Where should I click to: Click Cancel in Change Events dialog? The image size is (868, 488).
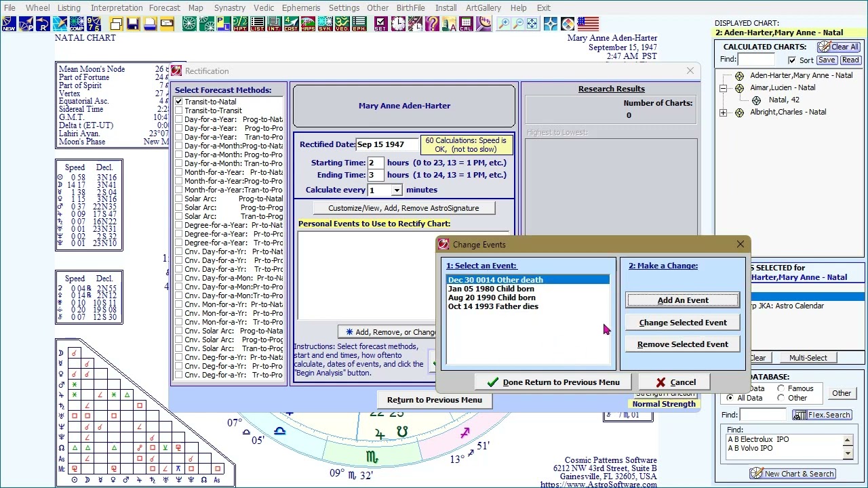(675, 382)
